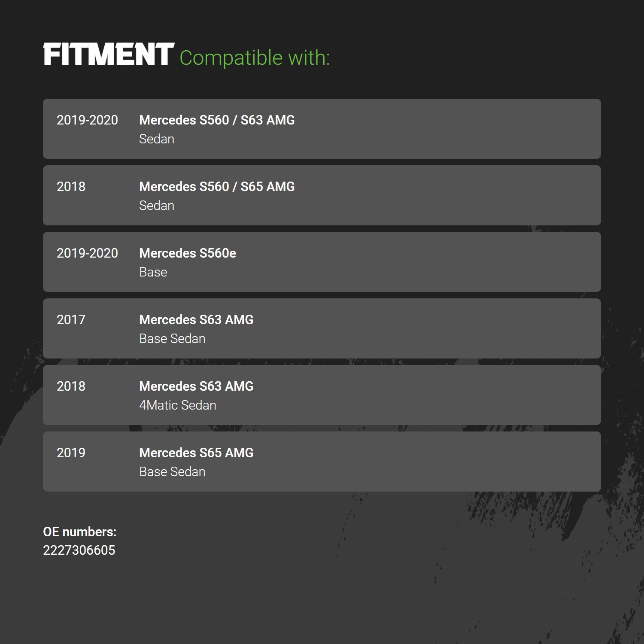Click the FITMENT heading

coord(109,55)
